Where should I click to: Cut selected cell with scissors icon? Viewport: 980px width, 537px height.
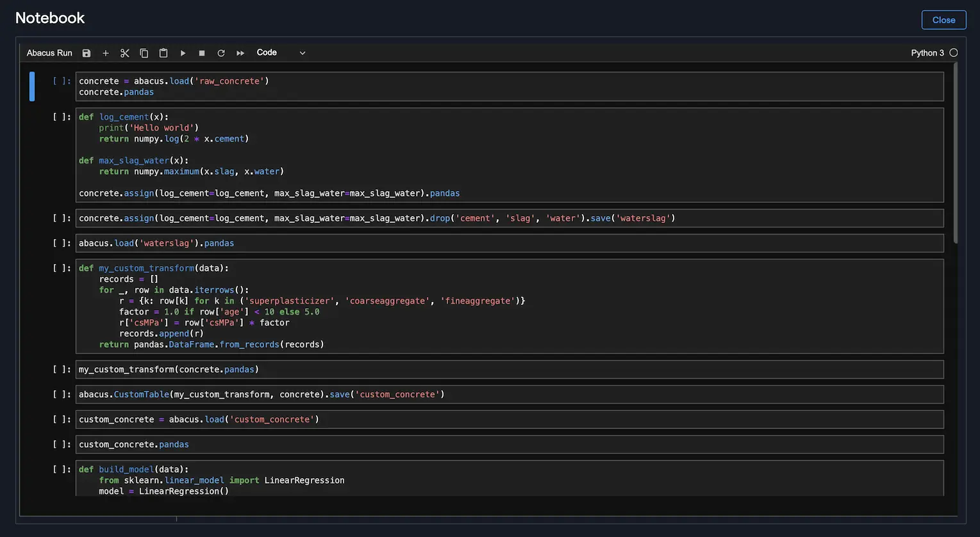click(125, 53)
